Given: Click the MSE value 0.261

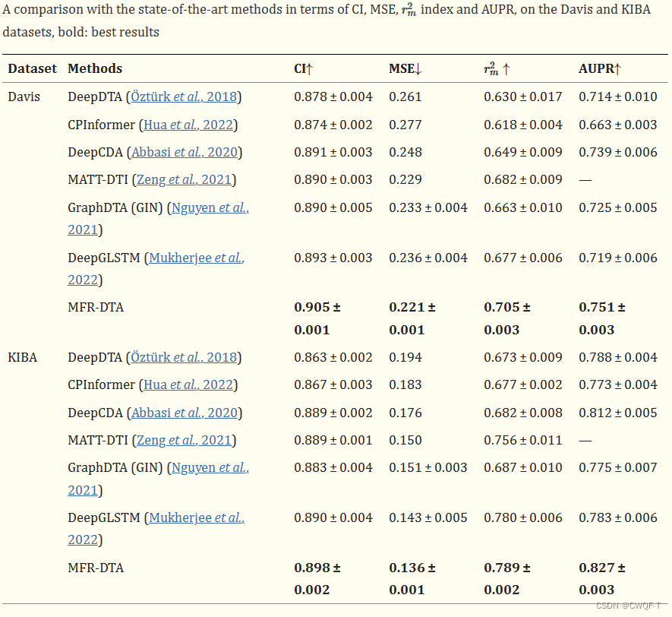Looking at the screenshot, I should pyautogui.click(x=405, y=97).
